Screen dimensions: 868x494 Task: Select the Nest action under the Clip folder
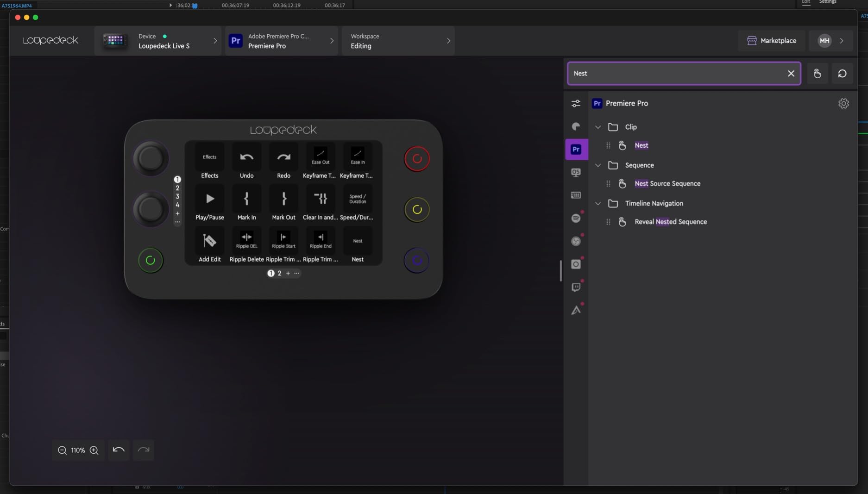[x=642, y=145]
